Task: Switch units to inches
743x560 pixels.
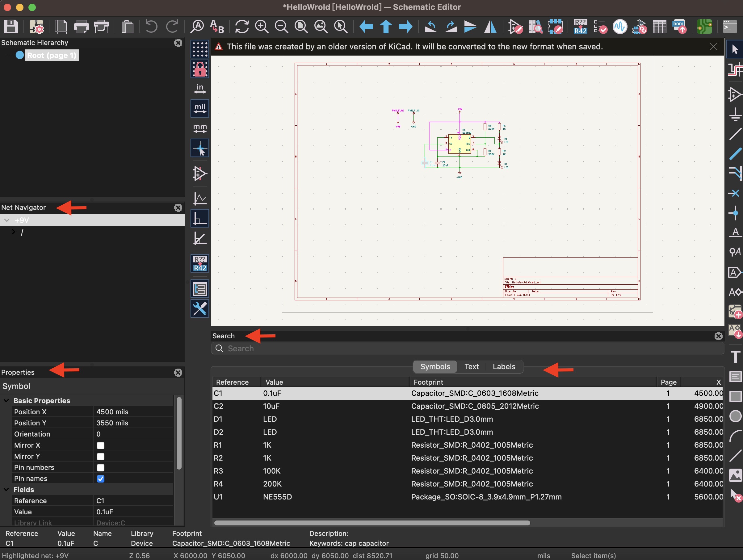Action: pyautogui.click(x=199, y=89)
